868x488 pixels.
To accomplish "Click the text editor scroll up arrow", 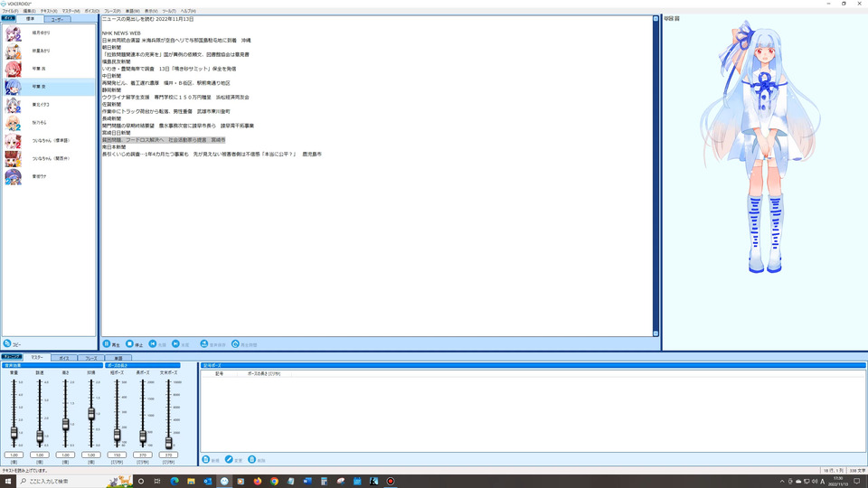I will coord(656,19).
